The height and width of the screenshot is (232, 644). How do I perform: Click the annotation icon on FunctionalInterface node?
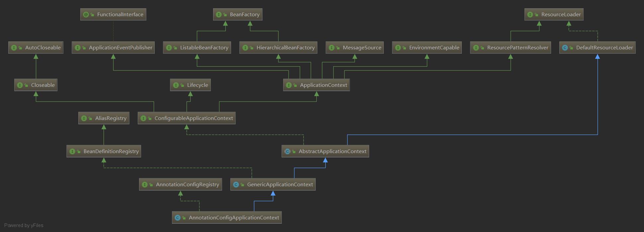[x=86, y=15]
